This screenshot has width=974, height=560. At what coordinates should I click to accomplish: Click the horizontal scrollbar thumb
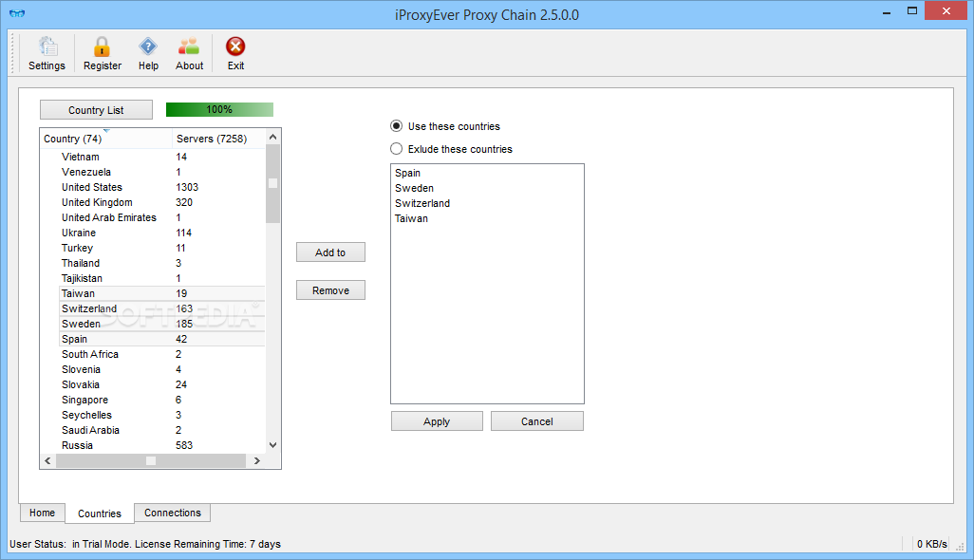[151, 460]
